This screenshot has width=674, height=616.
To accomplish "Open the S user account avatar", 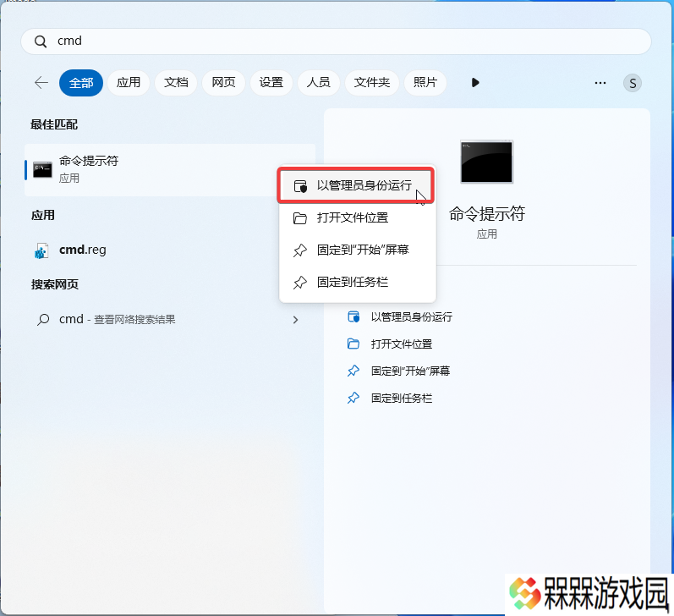I will pyautogui.click(x=633, y=83).
